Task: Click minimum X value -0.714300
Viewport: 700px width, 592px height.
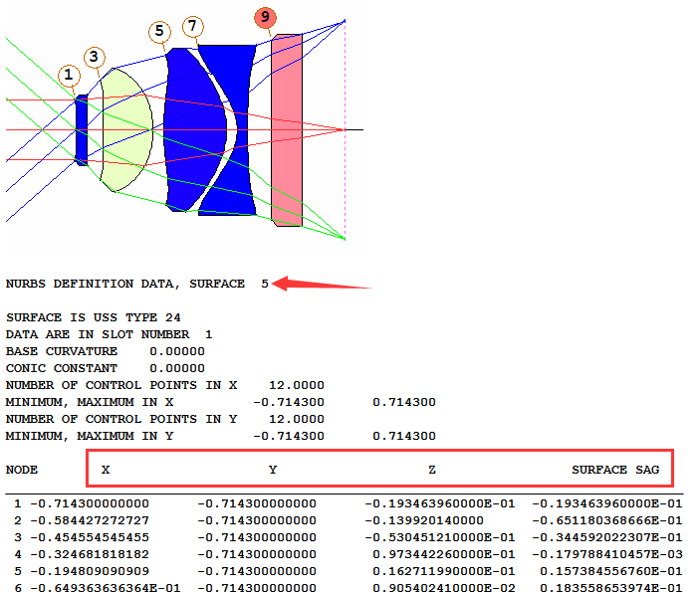Action: (x=289, y=402)
